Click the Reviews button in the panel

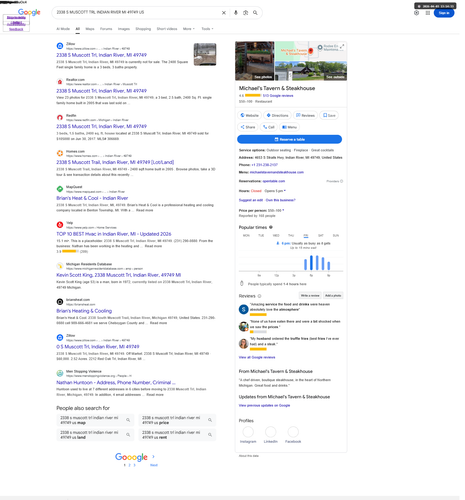(305, 115)
